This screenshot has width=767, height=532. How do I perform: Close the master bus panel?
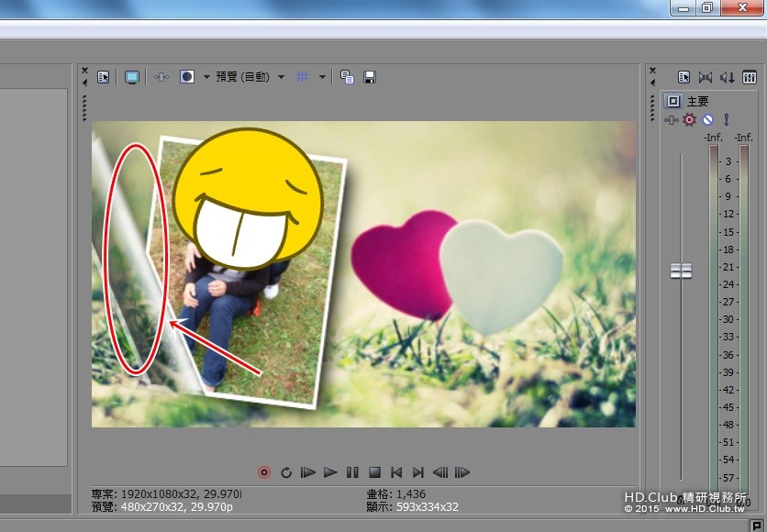pyautogui.click(x=652, y=71)
